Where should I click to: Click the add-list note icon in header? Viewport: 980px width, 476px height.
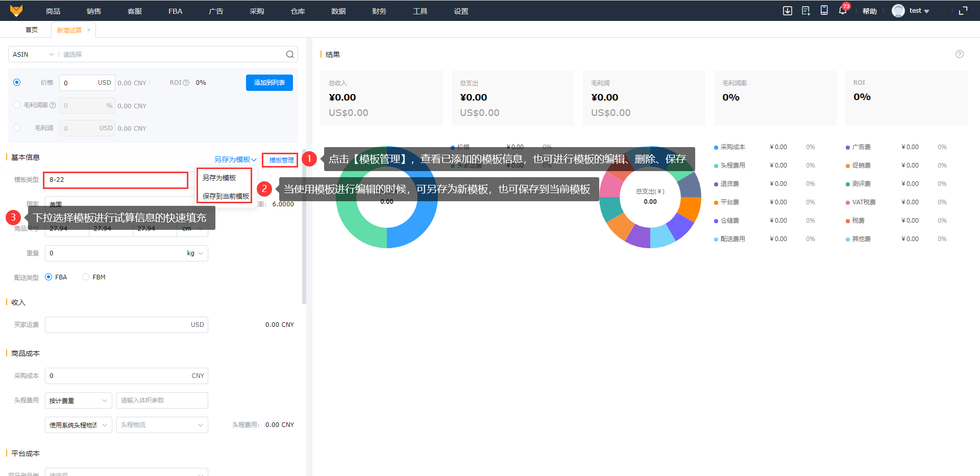pyautogui.click(x=806, y=11)
